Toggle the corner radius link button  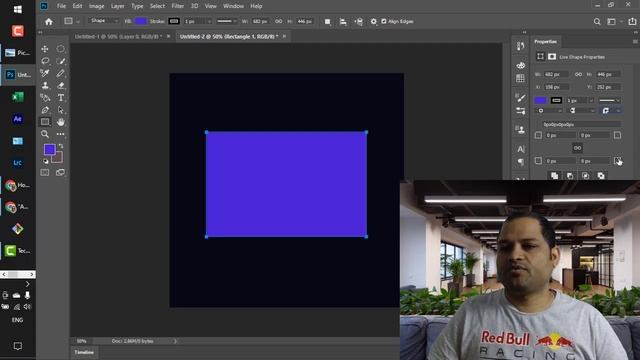coord(577,148)
